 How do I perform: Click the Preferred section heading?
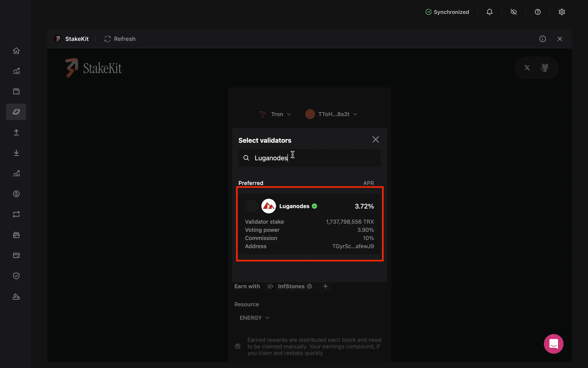click(251, 183)
